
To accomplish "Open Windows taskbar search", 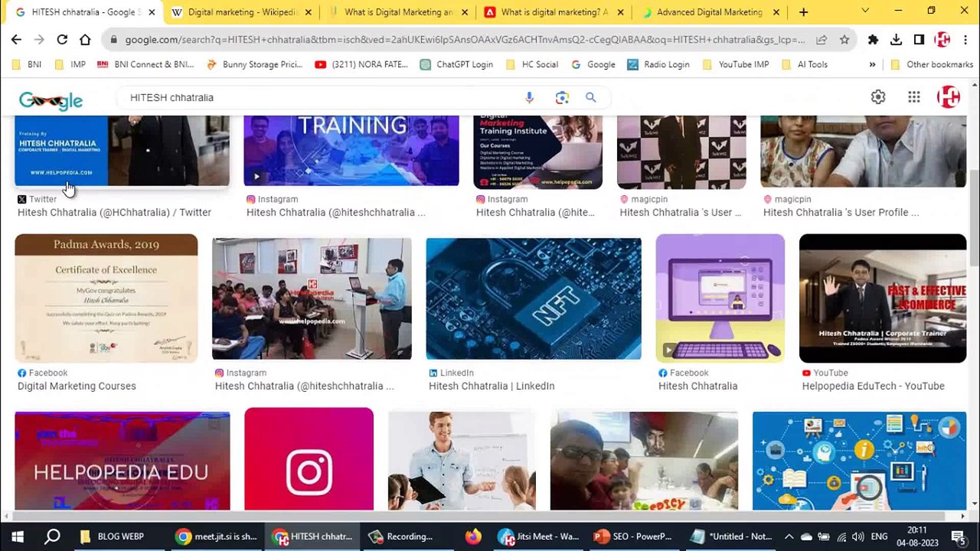I will pyautogui.click(x=52, y=536).
